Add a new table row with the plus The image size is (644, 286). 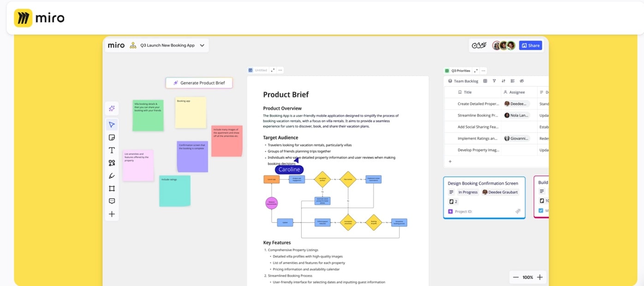(450, 161)
